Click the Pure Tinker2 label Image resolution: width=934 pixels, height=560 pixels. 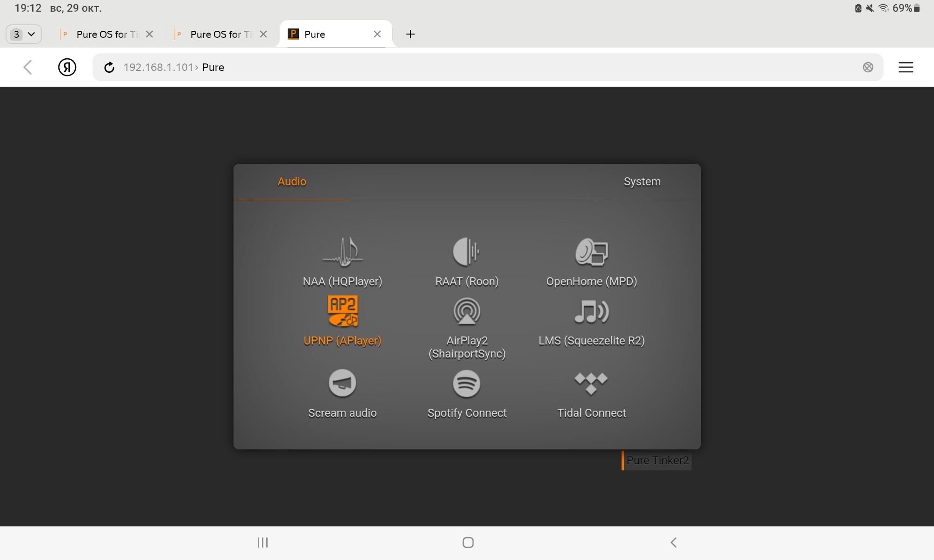pyautogui.click(x=657, y=461)
